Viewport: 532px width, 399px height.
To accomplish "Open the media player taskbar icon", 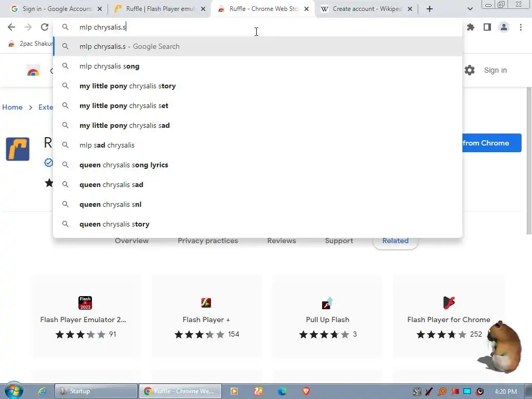I will (x=234, y=391).
